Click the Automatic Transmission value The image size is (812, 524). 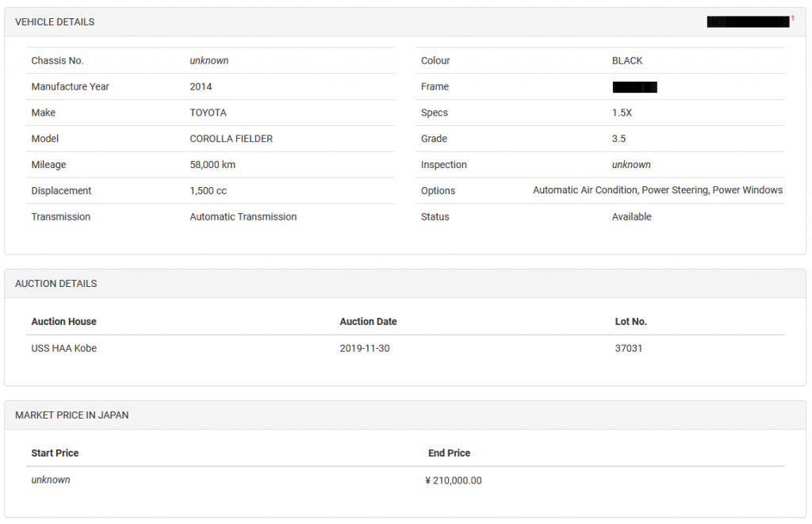243,217
